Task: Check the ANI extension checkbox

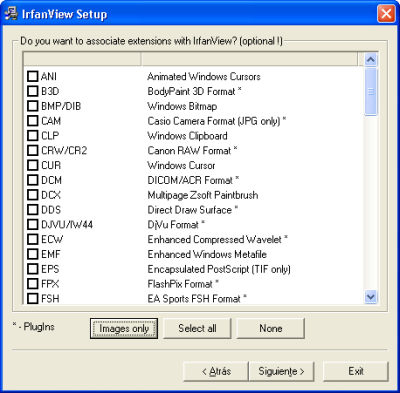Action: 33,76
